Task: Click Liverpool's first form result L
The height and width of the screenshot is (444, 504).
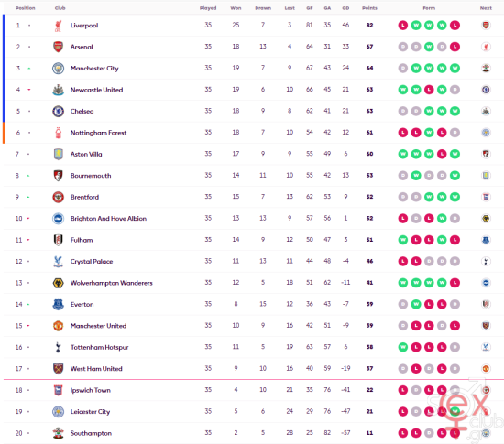Action: (x=403, y=26)
